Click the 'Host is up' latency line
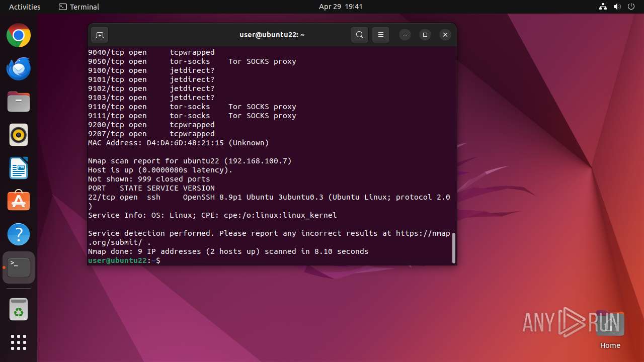 point(160,170)
